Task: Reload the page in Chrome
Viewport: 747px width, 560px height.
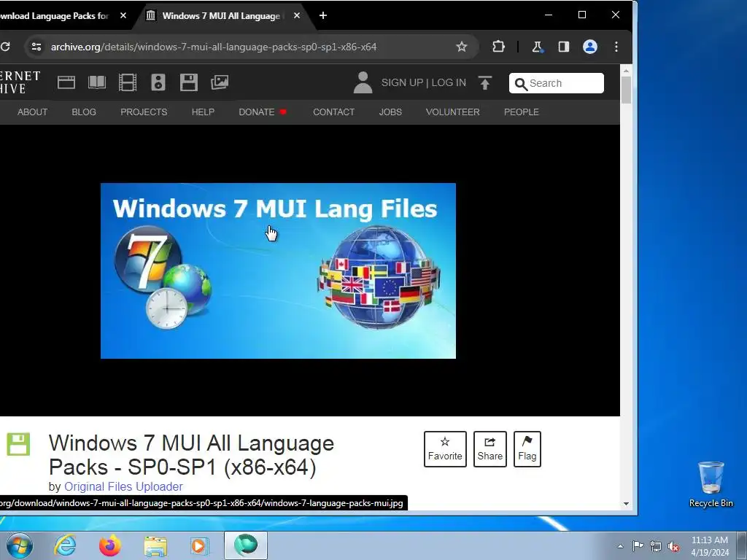Action: coord(5,47)
